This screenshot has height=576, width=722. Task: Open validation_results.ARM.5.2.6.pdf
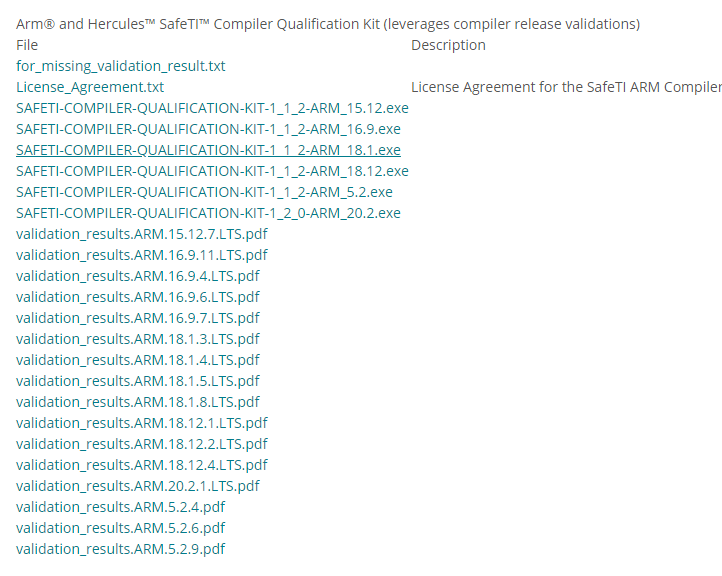pos(121,528)
